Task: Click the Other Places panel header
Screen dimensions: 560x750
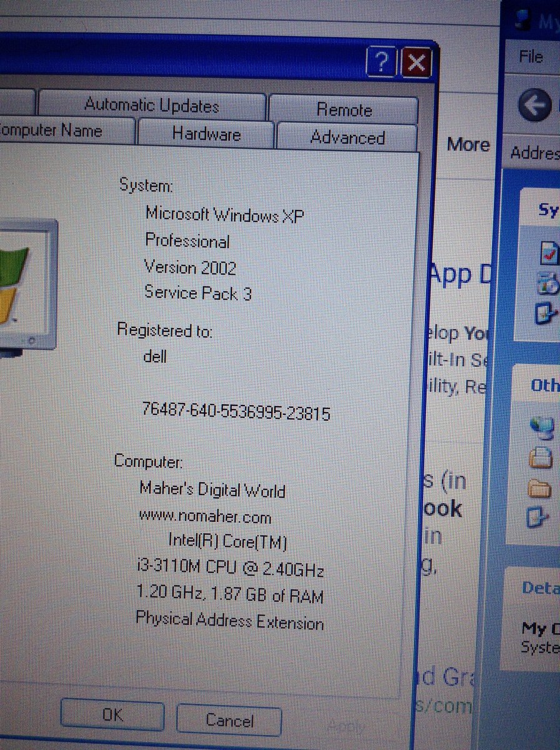Action: [537, 386]
